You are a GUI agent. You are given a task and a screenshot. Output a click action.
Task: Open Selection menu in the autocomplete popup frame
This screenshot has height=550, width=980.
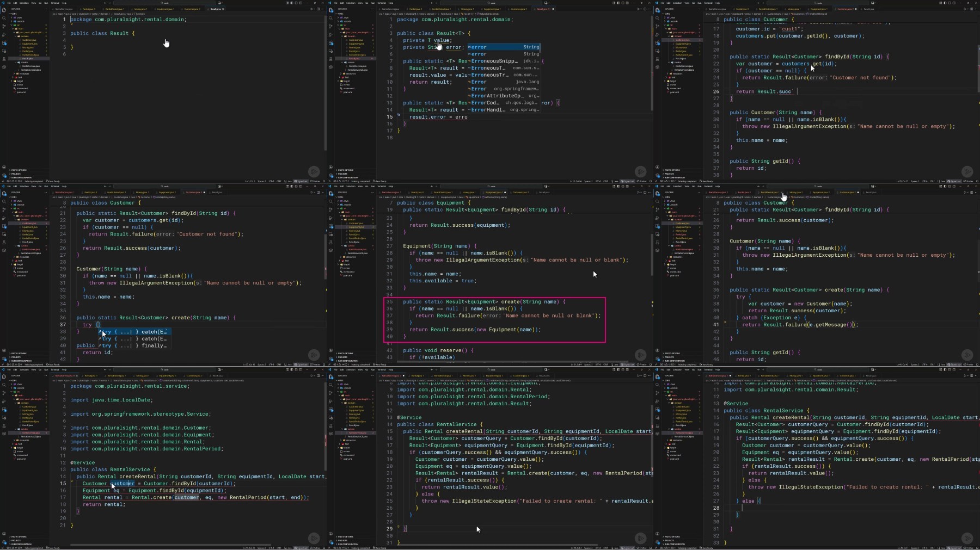point(351,3)
